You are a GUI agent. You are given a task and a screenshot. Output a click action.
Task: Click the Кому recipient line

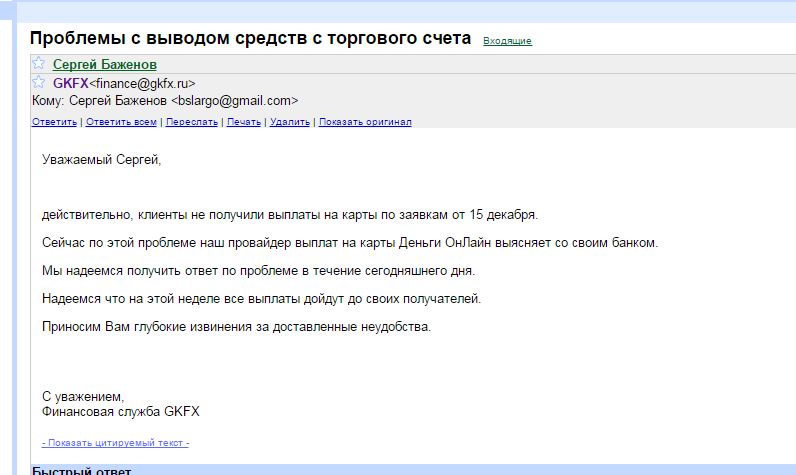coord(165,101)
